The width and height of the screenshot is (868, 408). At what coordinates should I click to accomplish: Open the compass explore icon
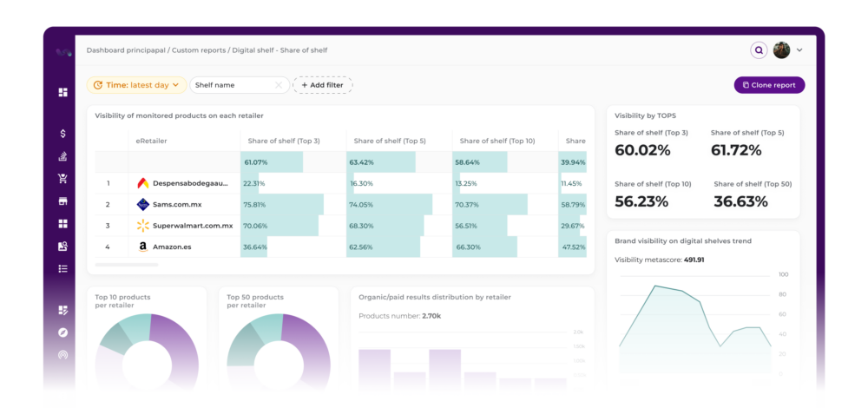pos(62,332)
